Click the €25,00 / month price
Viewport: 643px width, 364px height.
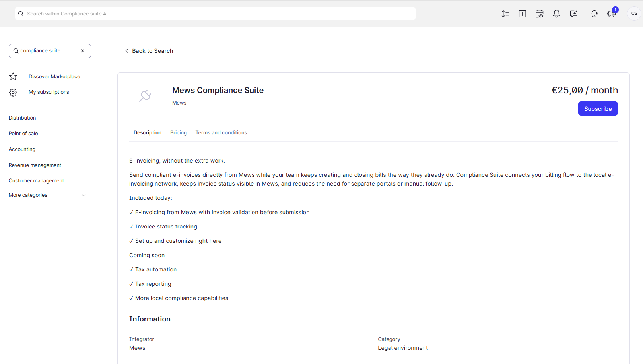585,90
